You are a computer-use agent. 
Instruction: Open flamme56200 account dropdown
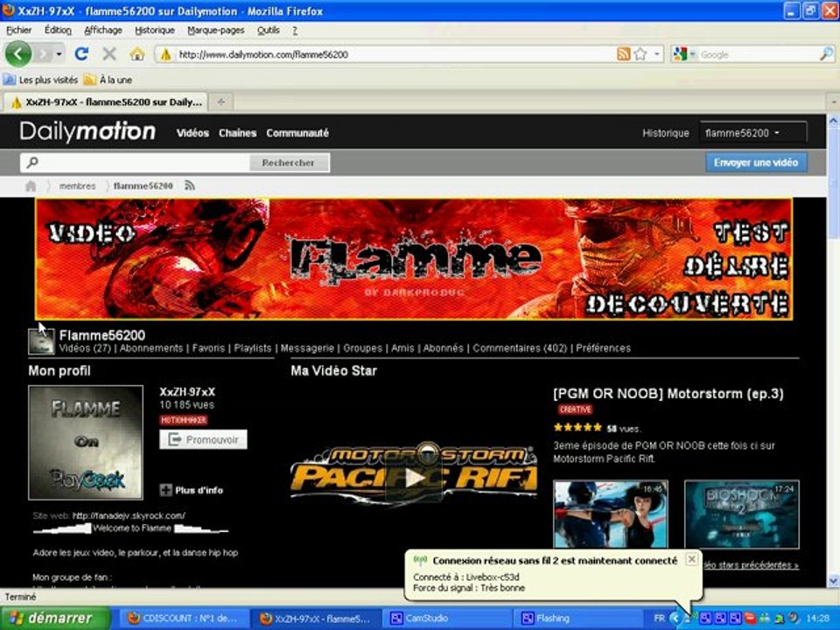pyautogui.click(x=752, y=133)
